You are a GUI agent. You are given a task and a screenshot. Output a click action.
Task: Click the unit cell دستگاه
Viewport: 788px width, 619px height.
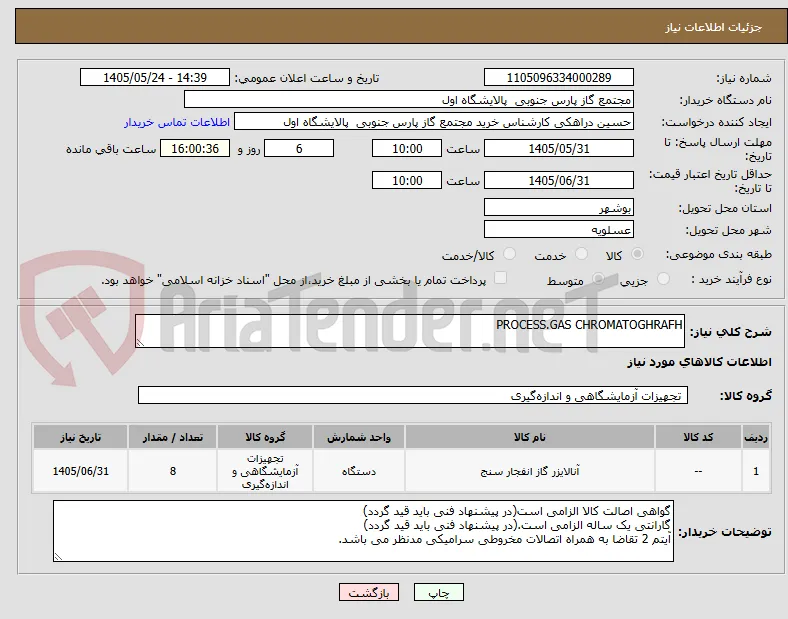tap(359, 471)
